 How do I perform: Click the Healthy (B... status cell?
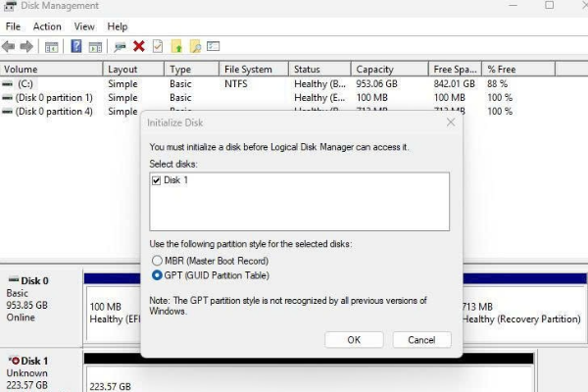click(319, 84)
